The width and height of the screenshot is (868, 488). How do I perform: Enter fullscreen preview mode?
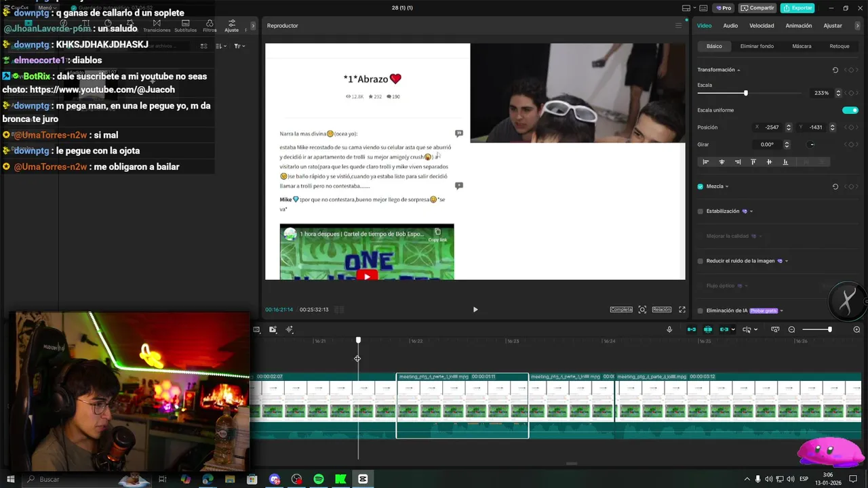click(x=682, y=310)
